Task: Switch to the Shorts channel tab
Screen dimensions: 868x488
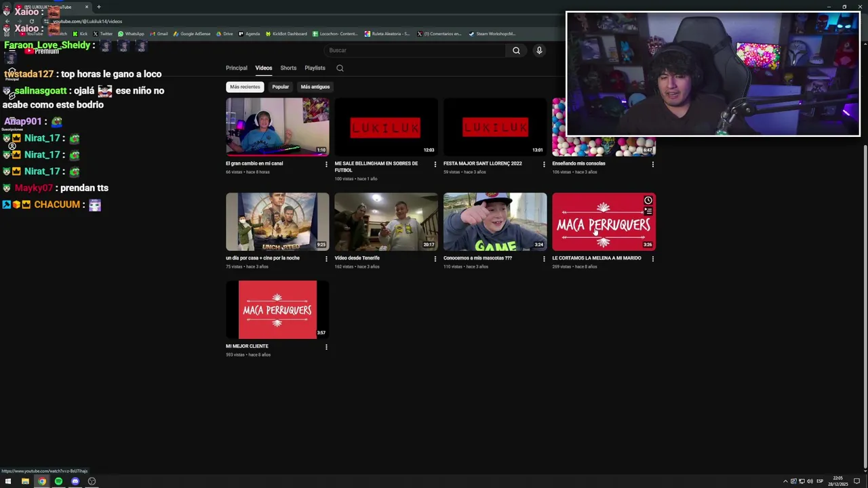Action: [288, 68]
